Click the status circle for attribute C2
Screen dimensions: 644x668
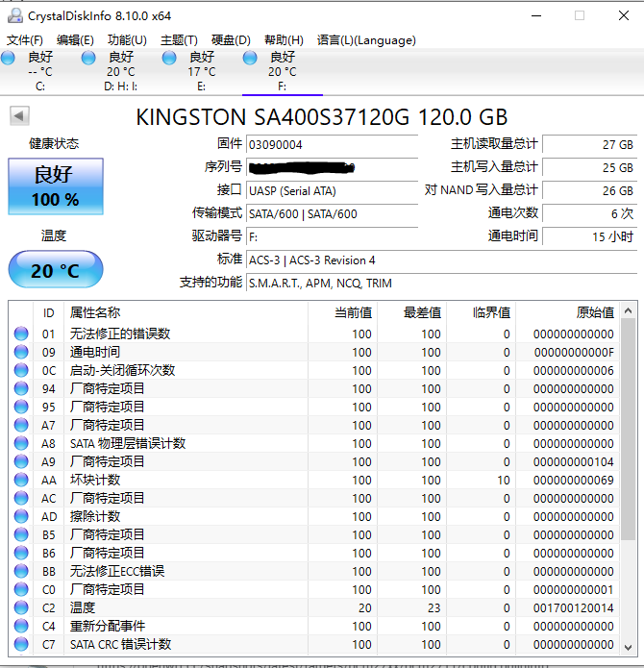point(21,607)
